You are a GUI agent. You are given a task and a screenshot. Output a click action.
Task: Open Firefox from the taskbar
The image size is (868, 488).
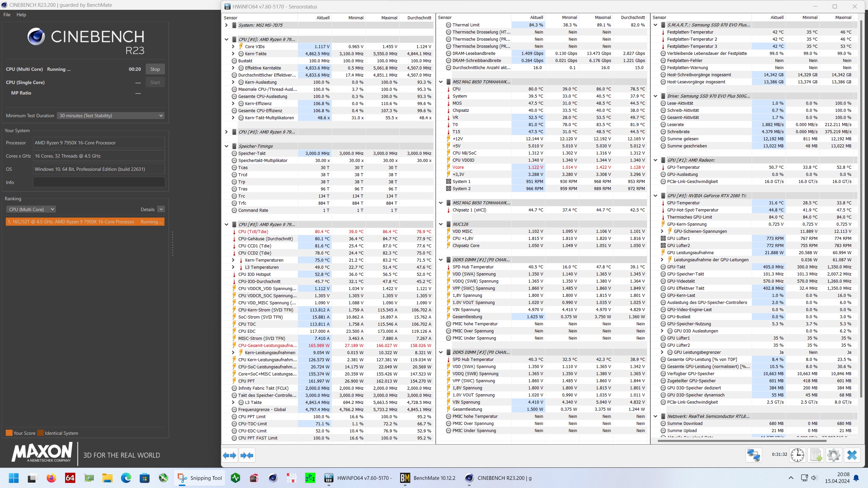tap(51, 478)
